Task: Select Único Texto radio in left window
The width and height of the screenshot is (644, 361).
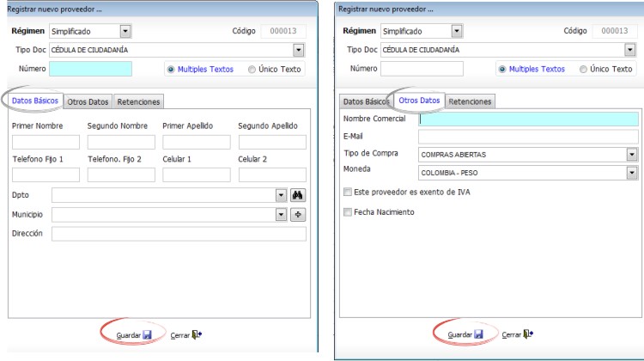Action: (252, 70)
